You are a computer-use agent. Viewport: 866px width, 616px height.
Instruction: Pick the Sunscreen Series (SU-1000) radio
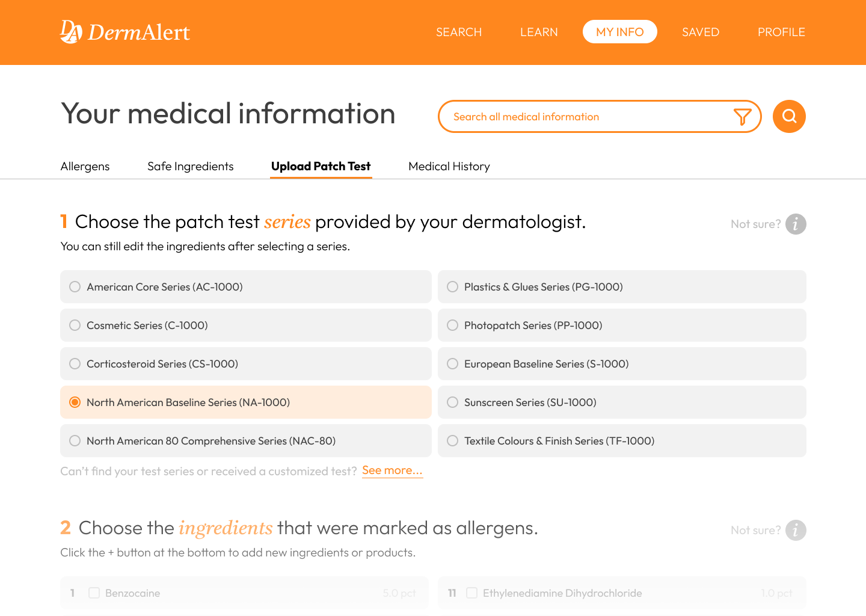click(453, 402)
